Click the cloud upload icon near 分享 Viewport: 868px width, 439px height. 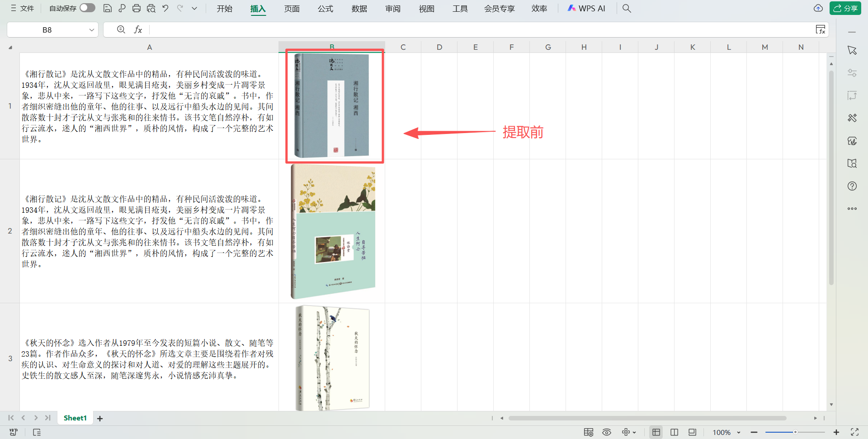[x=818, y=8]
